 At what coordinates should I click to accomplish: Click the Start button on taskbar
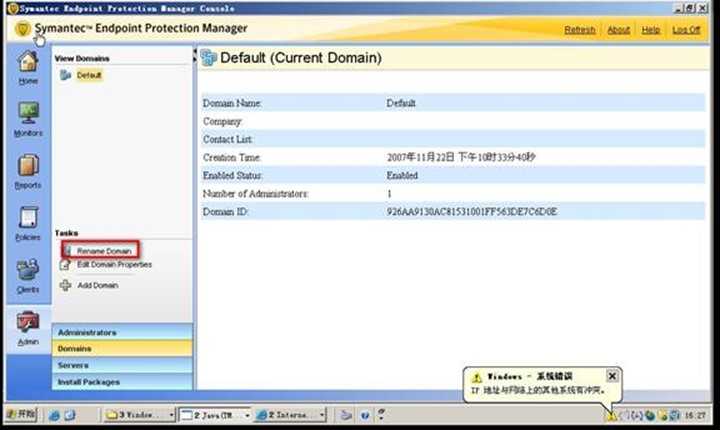tap(21, 414)
